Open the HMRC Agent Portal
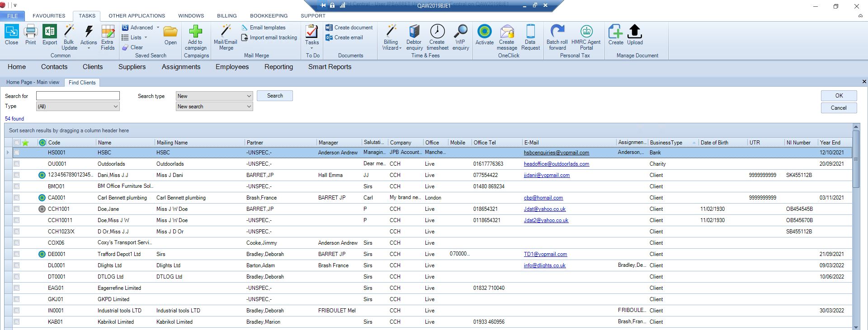The image size is (868, 330). point(586,37)
